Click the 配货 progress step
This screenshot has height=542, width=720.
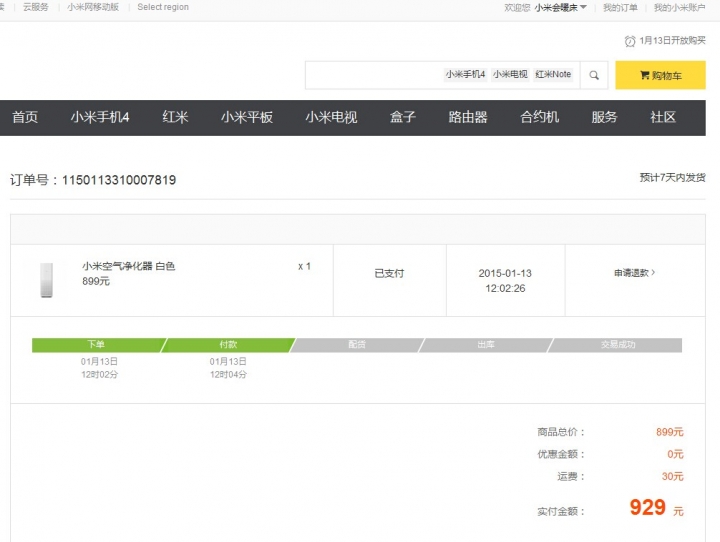click(357, 344)
